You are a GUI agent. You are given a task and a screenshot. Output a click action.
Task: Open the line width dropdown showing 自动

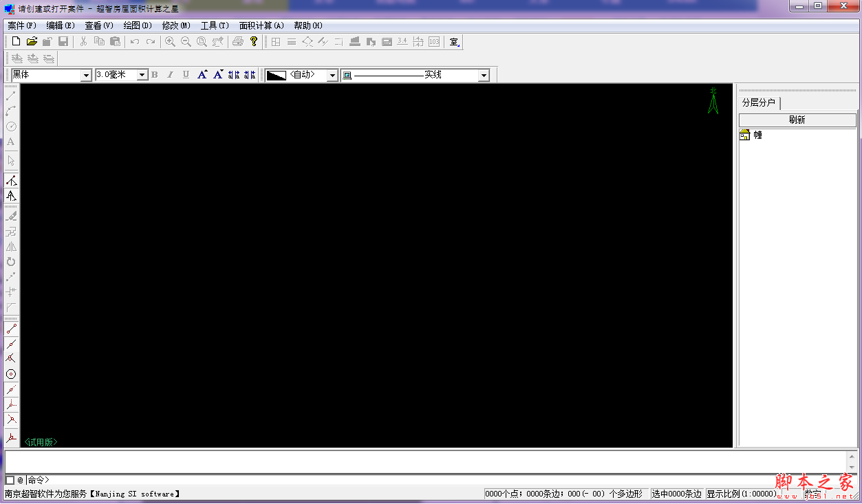click(x=332, y=74)
